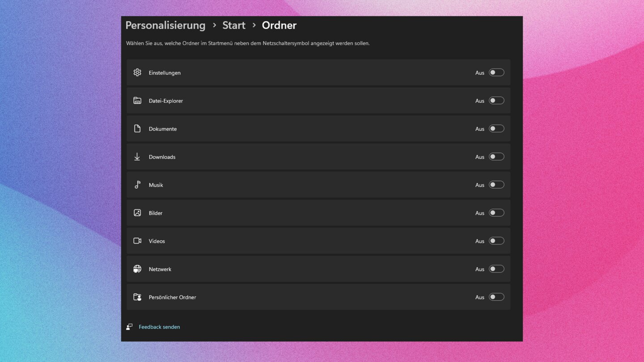The height and width of the screenshot is (362, 644).
Task: Click the Datei-Explorer folder icon
Action: click(137, 101)
